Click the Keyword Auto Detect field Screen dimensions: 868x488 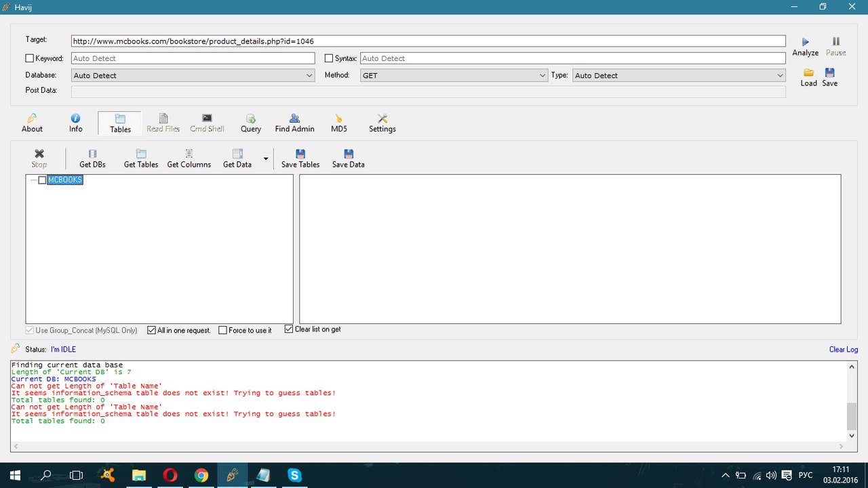(x=193, y=58)
